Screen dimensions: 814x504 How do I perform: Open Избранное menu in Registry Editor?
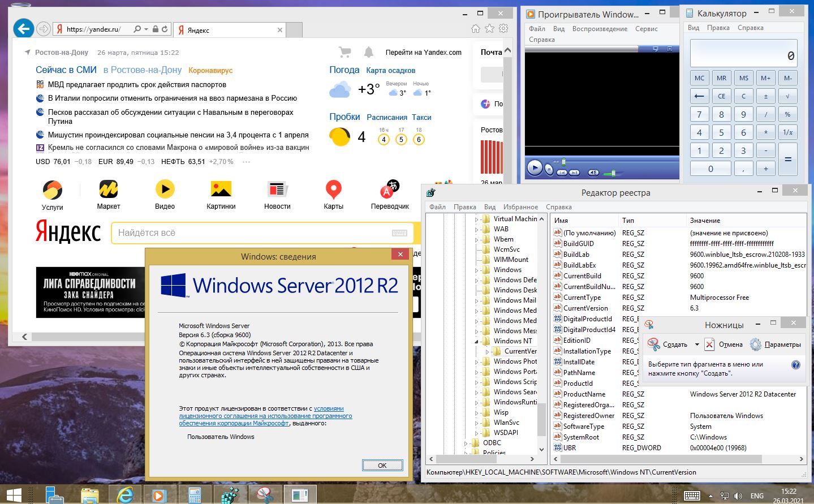pyautogui.click(x=520, y=207)
